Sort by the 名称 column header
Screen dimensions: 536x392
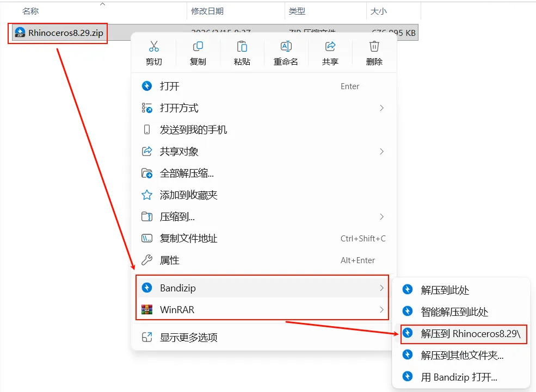[30, 11]
